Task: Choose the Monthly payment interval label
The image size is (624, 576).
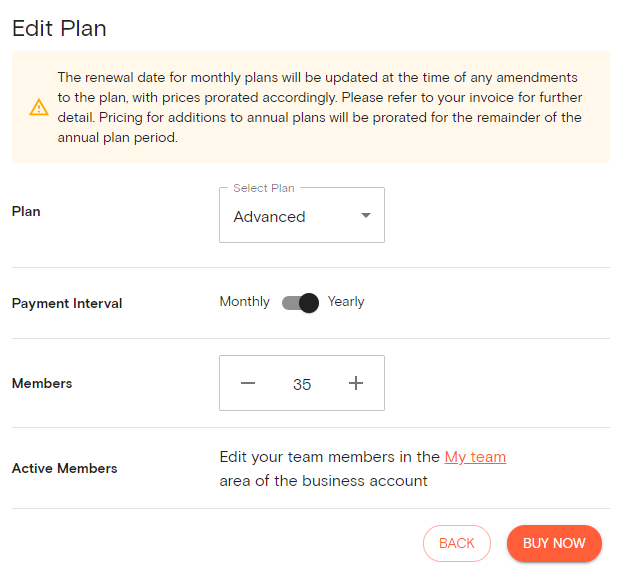Action: click(245, 302)
